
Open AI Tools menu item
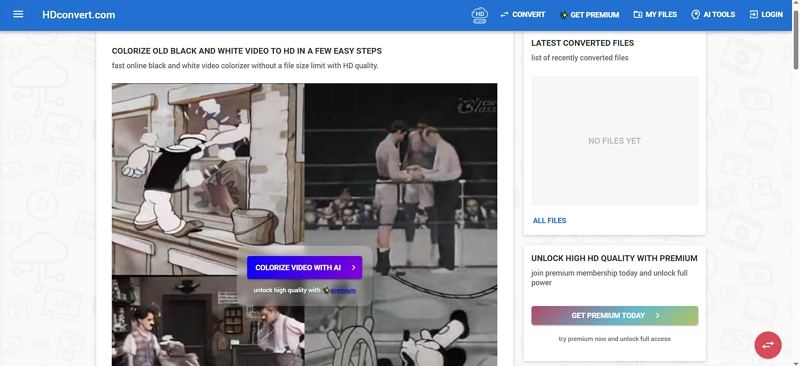click(713, 15)
